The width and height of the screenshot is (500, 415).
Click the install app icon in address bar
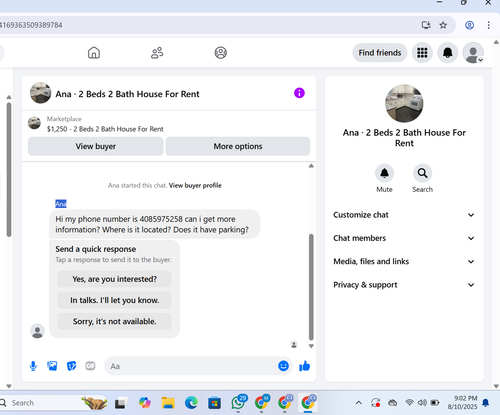tap(426, 25)
